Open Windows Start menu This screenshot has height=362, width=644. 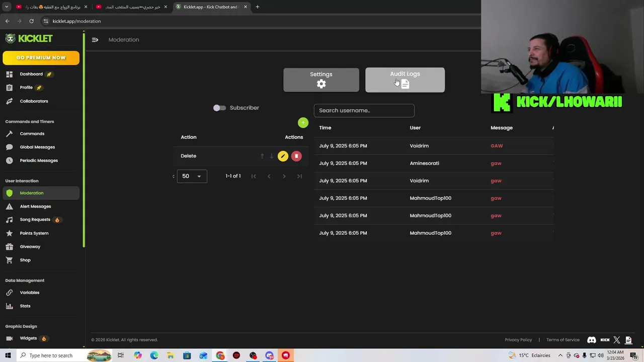[8, 355]
